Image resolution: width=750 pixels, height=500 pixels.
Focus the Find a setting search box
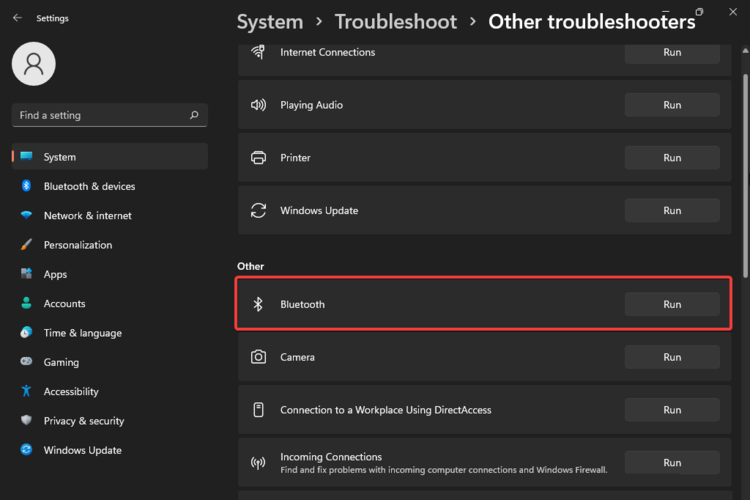100,115
